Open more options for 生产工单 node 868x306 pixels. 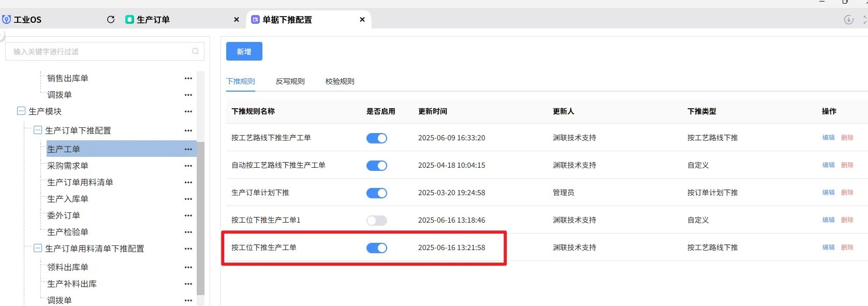coord(188,149)
